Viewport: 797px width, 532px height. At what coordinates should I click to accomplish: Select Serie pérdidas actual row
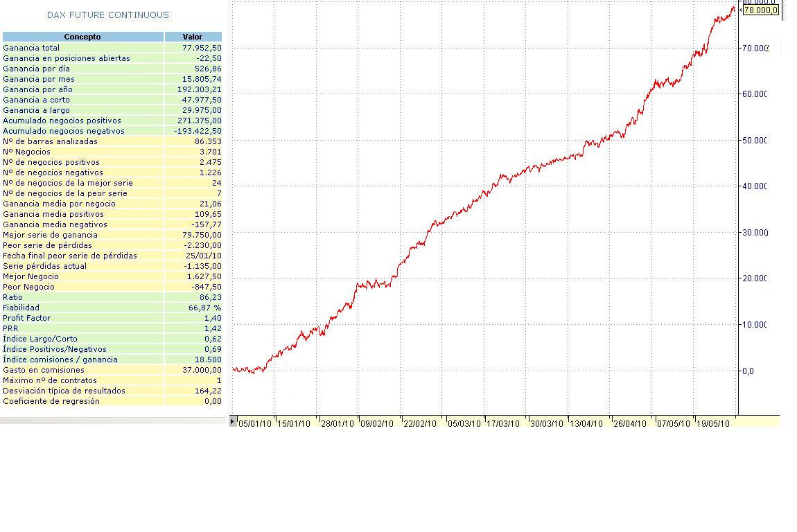pyautogui.click(x=112, y=266)
